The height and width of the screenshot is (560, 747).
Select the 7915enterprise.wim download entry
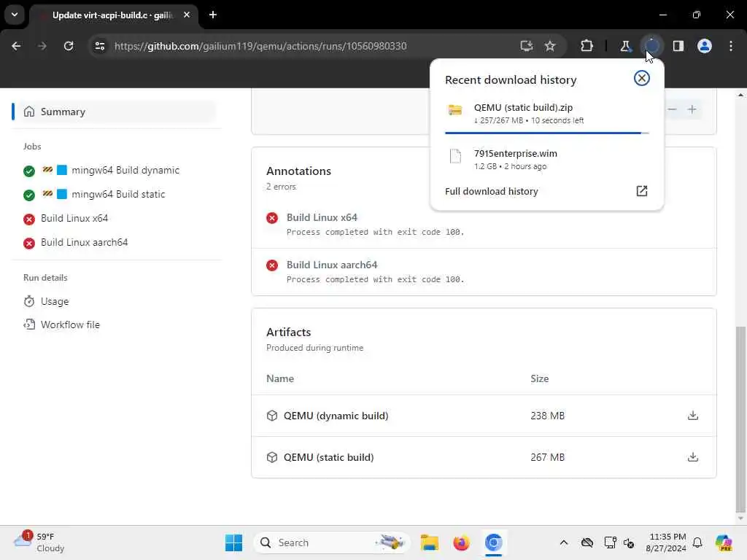click(x=546, y=159)
